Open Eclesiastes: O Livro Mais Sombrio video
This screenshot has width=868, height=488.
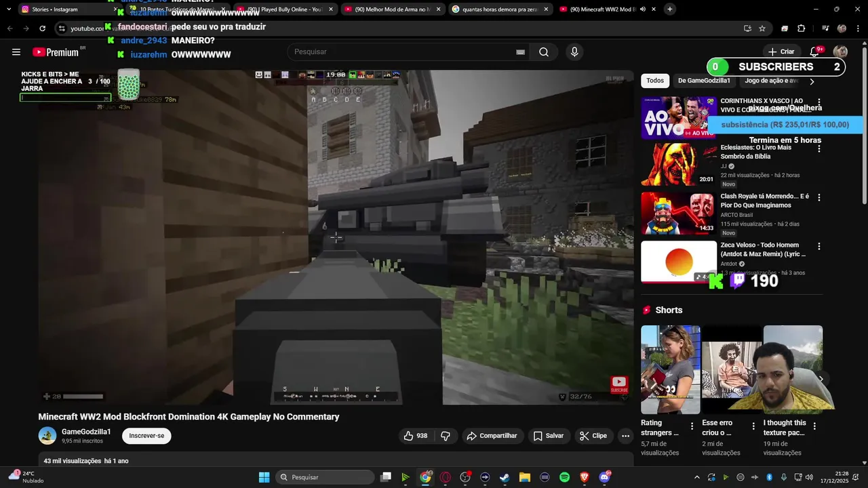pos(755,152)
